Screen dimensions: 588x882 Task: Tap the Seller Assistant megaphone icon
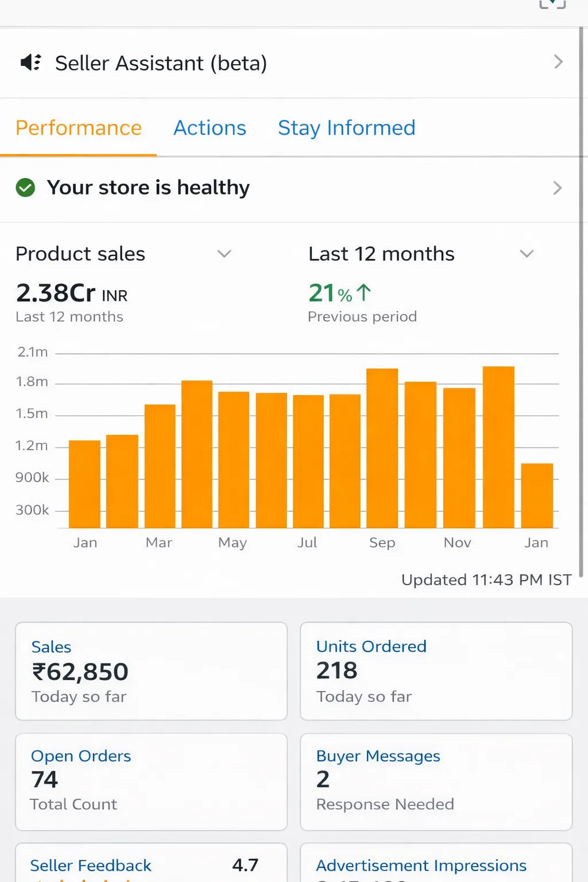point(30,62)
